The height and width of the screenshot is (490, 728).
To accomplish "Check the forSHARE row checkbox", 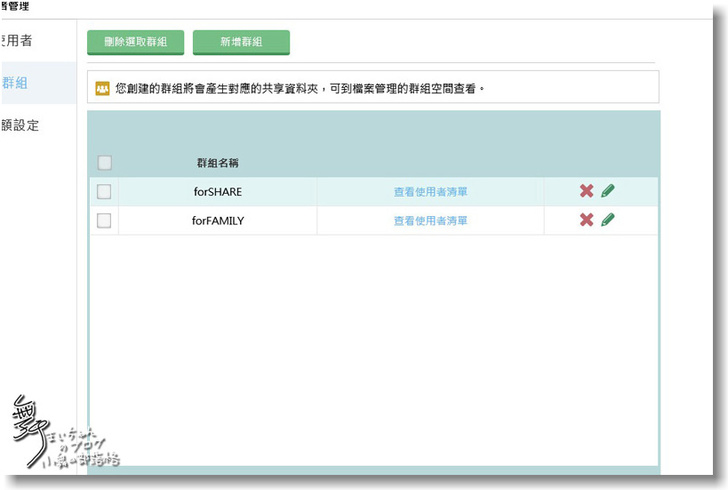I will 104,192.
